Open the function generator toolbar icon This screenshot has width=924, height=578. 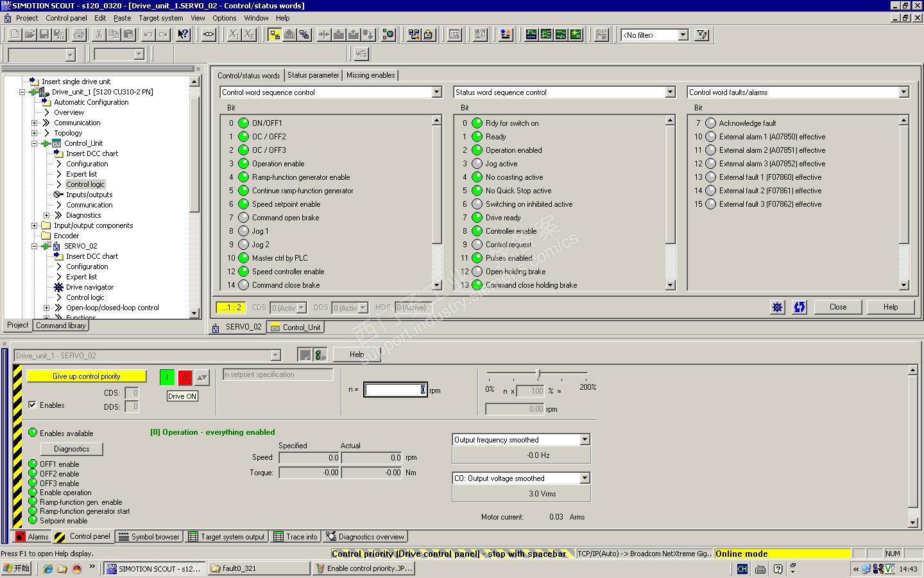click(546, 35)
